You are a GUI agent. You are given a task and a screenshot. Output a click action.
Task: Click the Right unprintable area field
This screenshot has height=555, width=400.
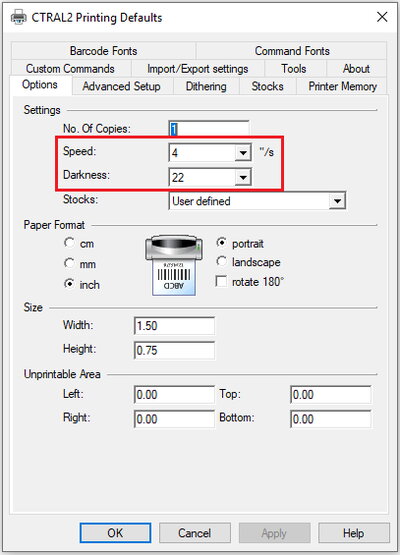pos(174,419)
